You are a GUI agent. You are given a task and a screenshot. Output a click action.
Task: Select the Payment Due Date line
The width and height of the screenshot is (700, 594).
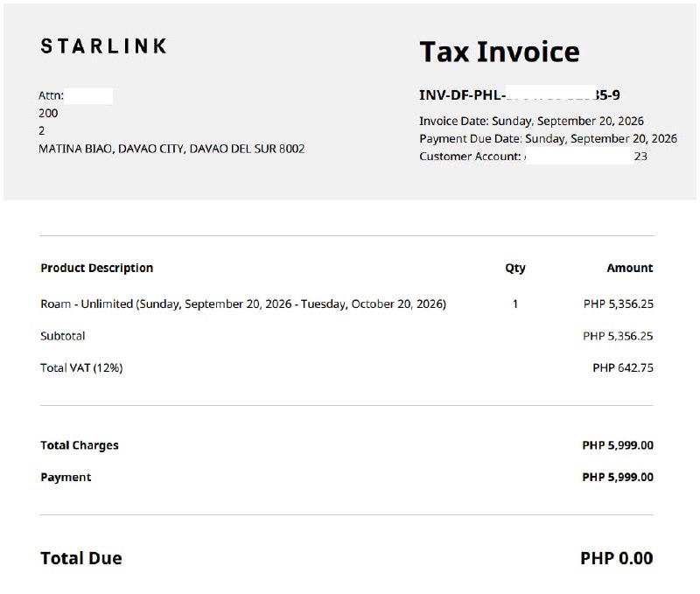coord(548,139)
